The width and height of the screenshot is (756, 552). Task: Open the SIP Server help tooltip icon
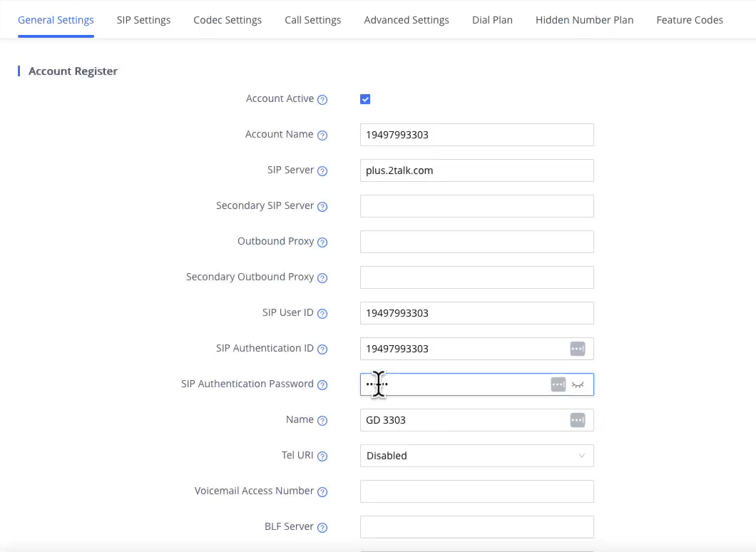pos(322,171)
